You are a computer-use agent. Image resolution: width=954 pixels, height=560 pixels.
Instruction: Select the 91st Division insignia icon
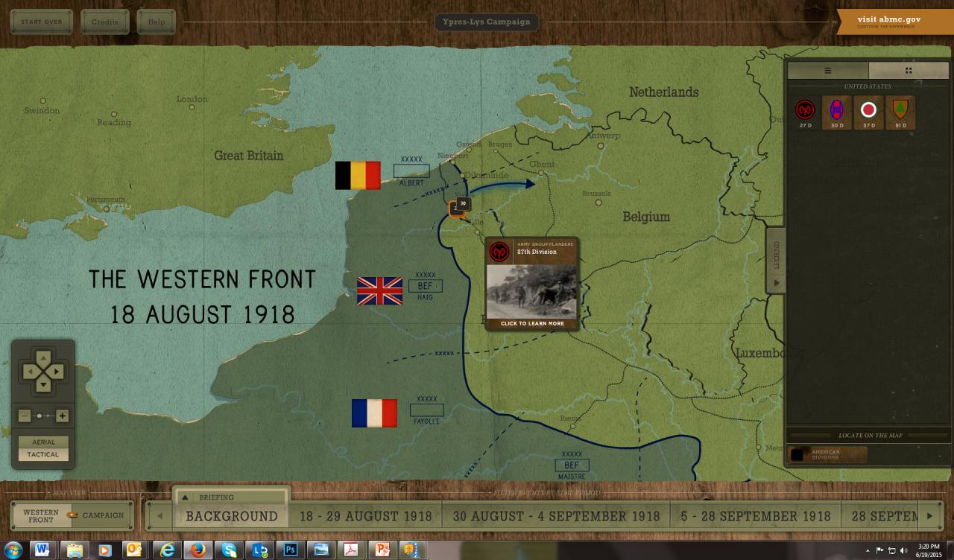click(x=900, y=111)
